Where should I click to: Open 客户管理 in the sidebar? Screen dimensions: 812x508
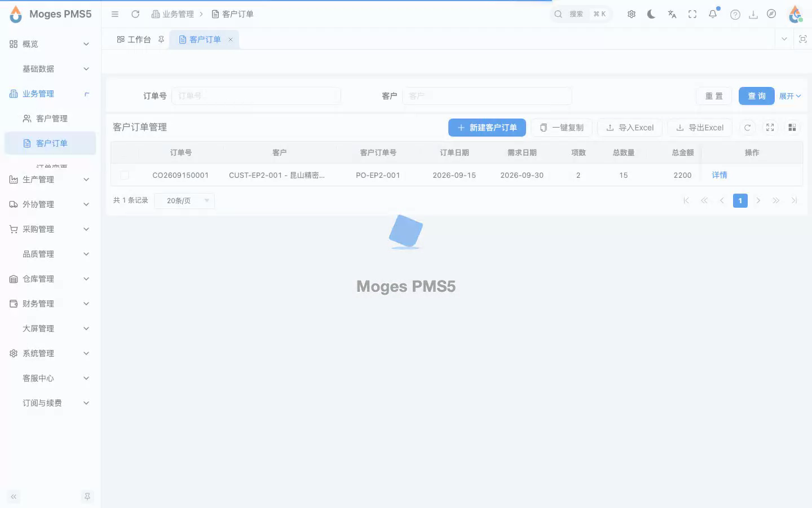click(50, 119)
